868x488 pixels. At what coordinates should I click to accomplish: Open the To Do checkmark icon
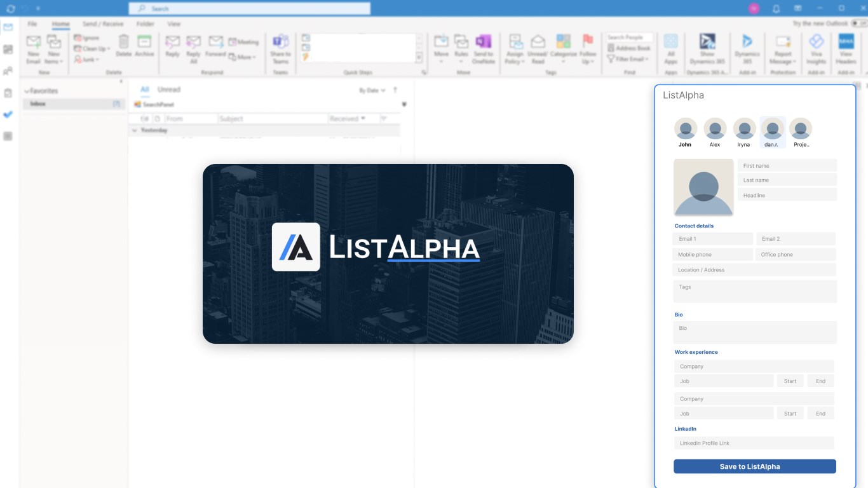click(x=8, y=114)
